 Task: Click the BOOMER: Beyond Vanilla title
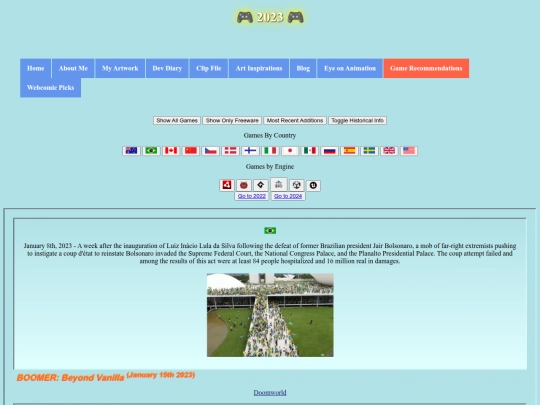click(x=70, y=378)
